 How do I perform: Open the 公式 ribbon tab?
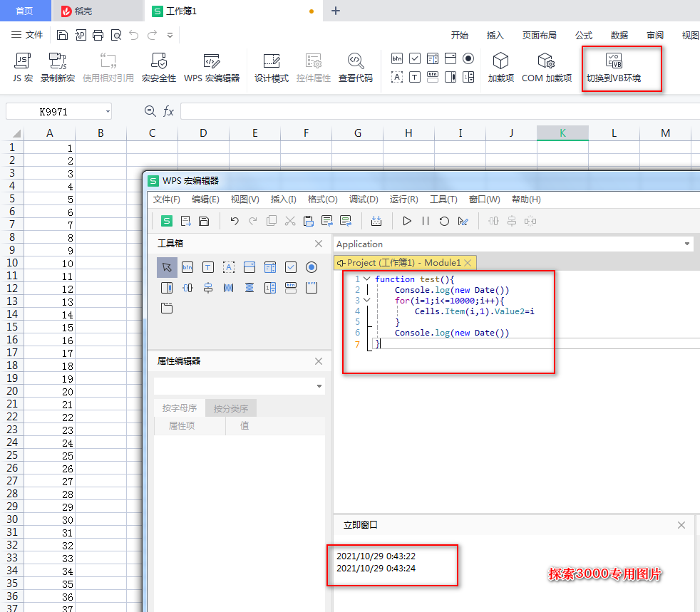[x=584, y=35]
